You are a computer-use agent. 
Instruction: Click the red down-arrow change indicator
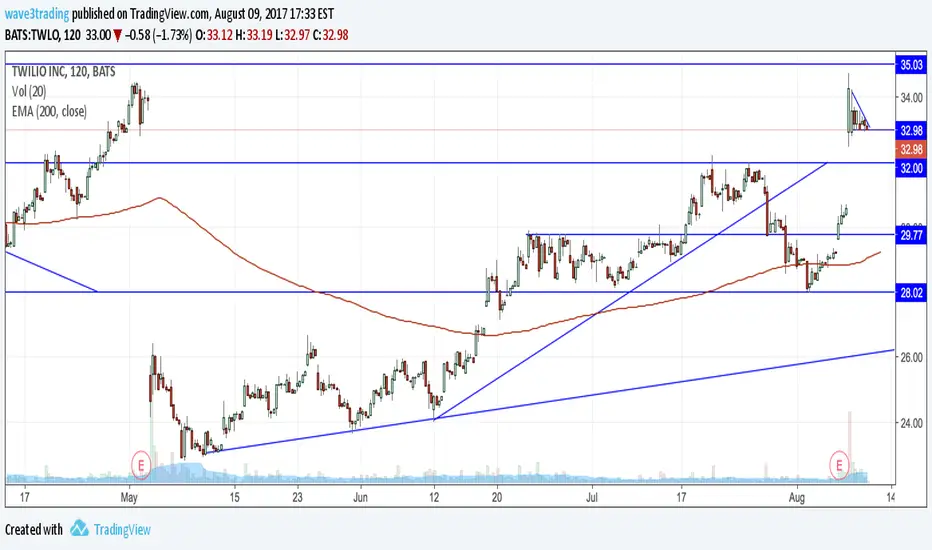(x=118, y=36)
